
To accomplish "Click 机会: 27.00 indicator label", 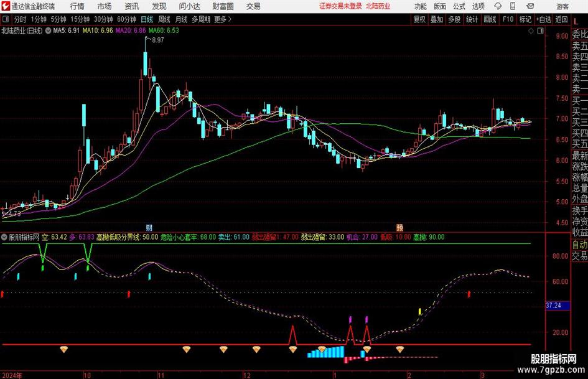I will [x=362, y=237].
